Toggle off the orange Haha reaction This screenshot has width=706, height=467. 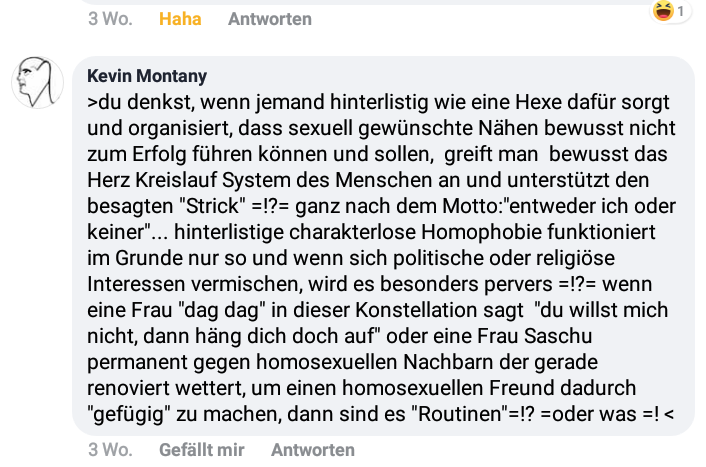pos(180,19)
